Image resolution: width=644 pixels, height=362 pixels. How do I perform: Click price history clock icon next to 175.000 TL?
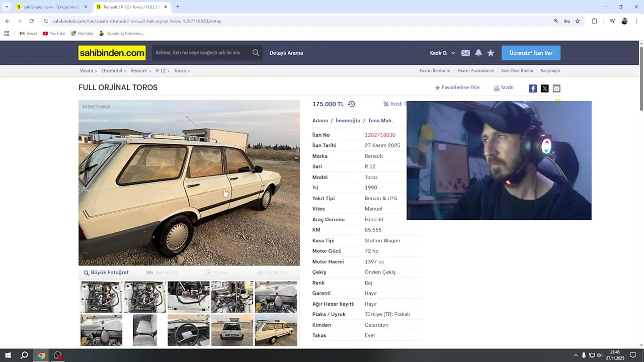pyautogui.click(x=351, y=104)
